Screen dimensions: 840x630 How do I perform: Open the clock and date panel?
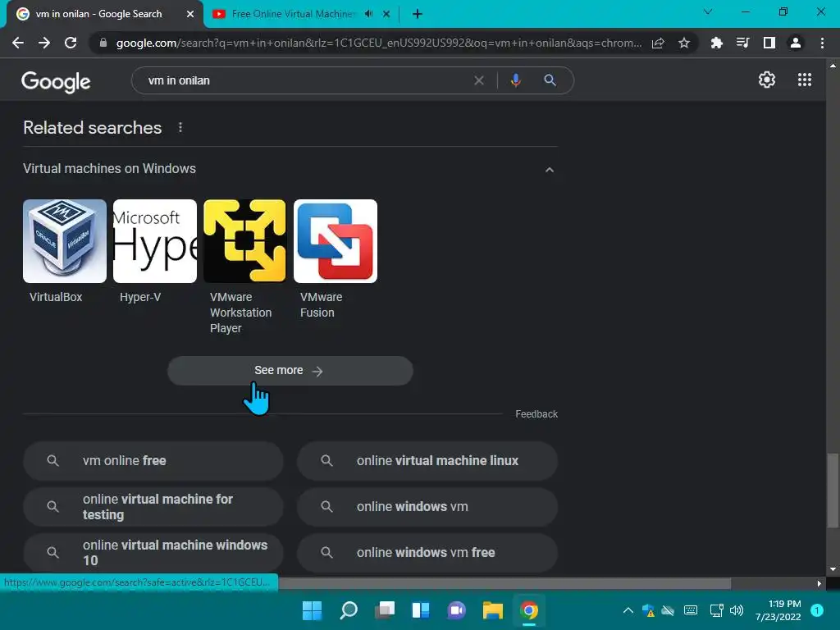point(778,610)
